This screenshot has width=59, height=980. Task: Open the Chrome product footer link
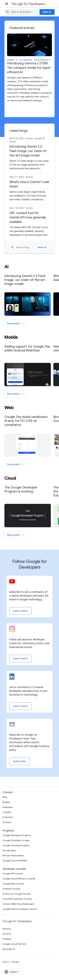click(x=7, y=934)
